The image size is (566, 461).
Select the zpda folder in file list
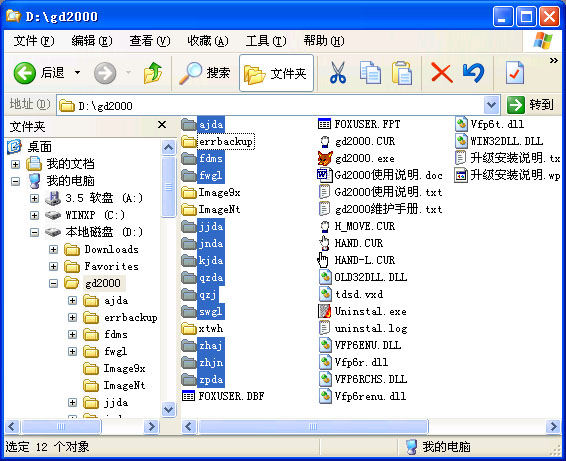[211, 380]
